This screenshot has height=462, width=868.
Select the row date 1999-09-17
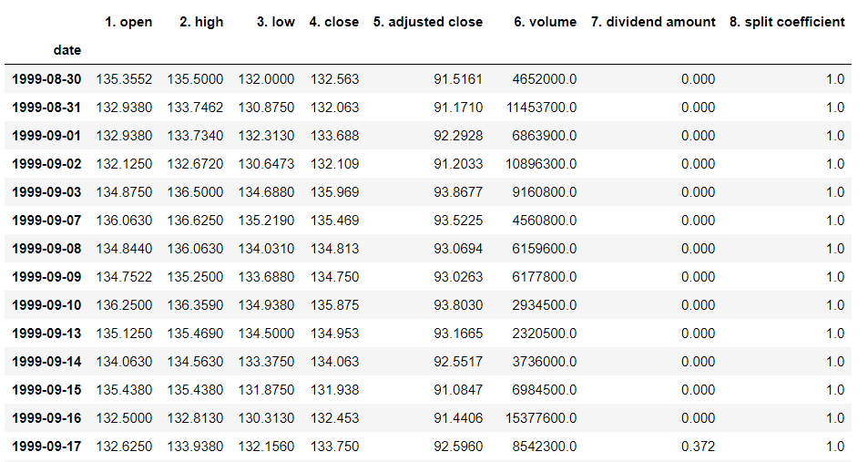click(46, 447)
